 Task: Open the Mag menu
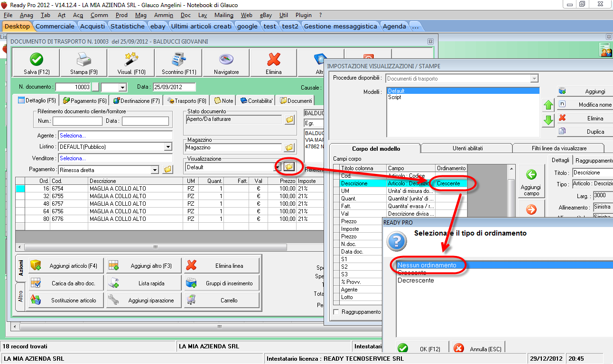click(141, 15)
